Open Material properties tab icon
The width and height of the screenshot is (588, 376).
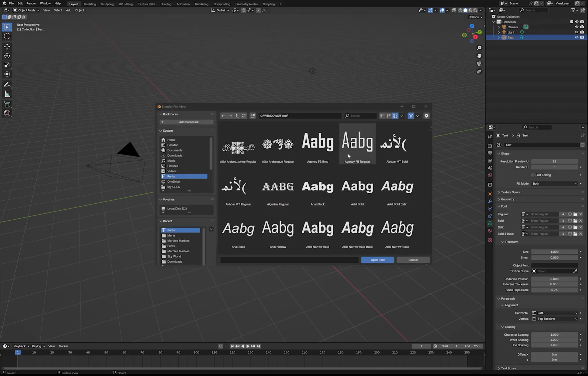[490, 231]
